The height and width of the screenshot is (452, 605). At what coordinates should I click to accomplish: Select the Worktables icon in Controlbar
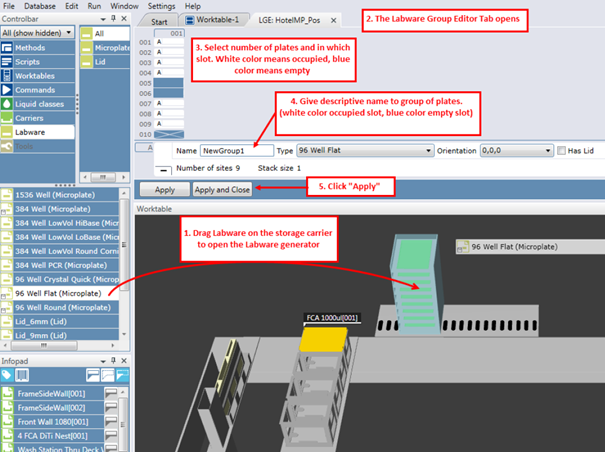(x=8, y=75)
